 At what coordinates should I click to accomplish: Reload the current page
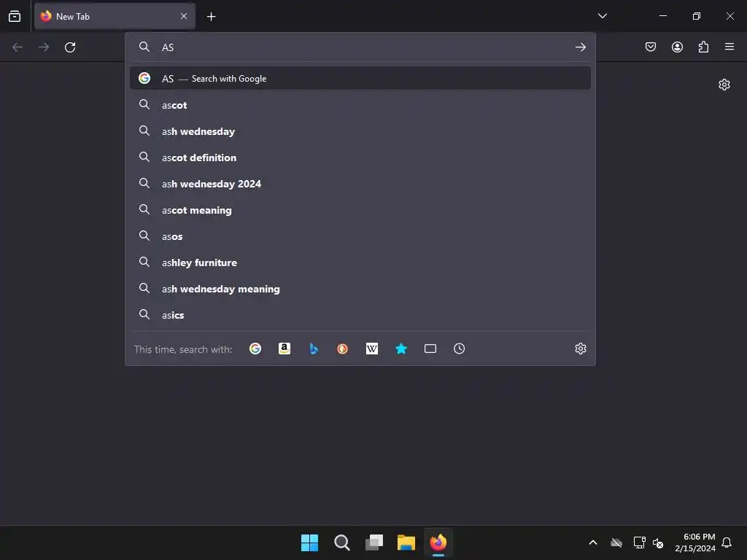[x=70, y=47]
